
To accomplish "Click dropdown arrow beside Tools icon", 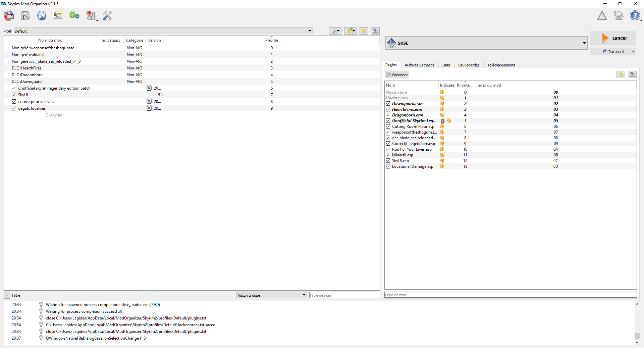I will (x=97, y=20).
